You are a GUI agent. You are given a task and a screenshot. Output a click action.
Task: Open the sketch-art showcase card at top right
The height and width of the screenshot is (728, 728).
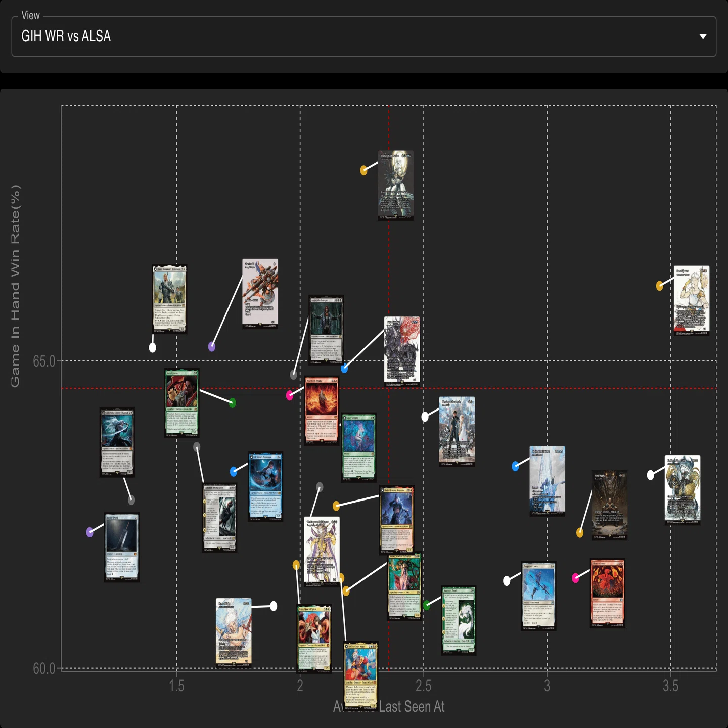click(692, 301)
